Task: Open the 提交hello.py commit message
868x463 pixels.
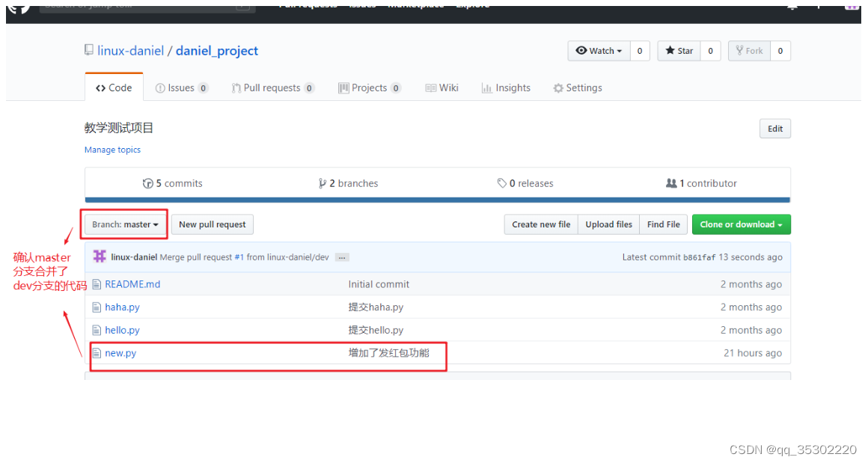Action: (x=376, y=331)
